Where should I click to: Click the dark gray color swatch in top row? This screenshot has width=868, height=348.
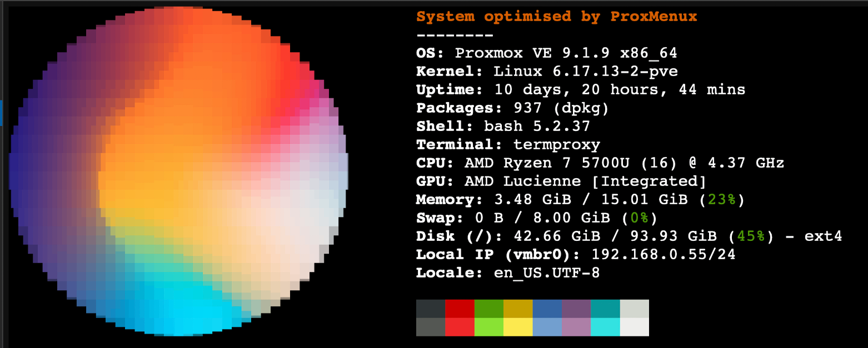(x=431, y=309)
